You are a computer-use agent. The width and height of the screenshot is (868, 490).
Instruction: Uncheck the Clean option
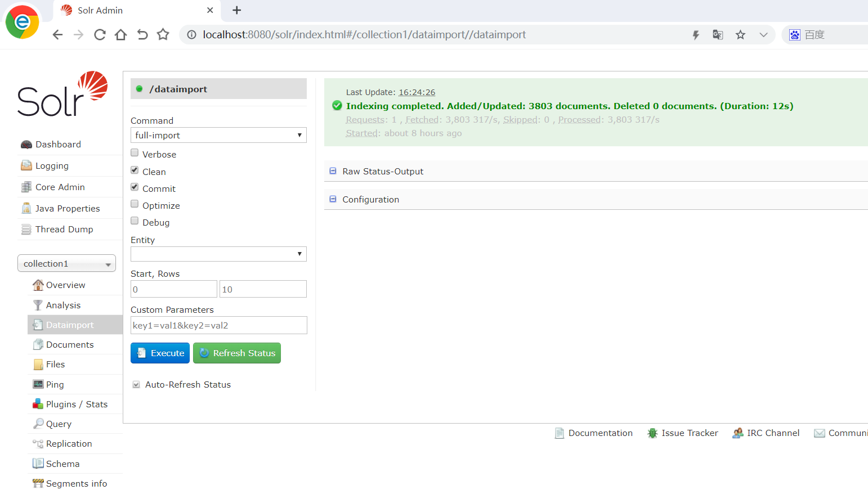pos(134,169)
